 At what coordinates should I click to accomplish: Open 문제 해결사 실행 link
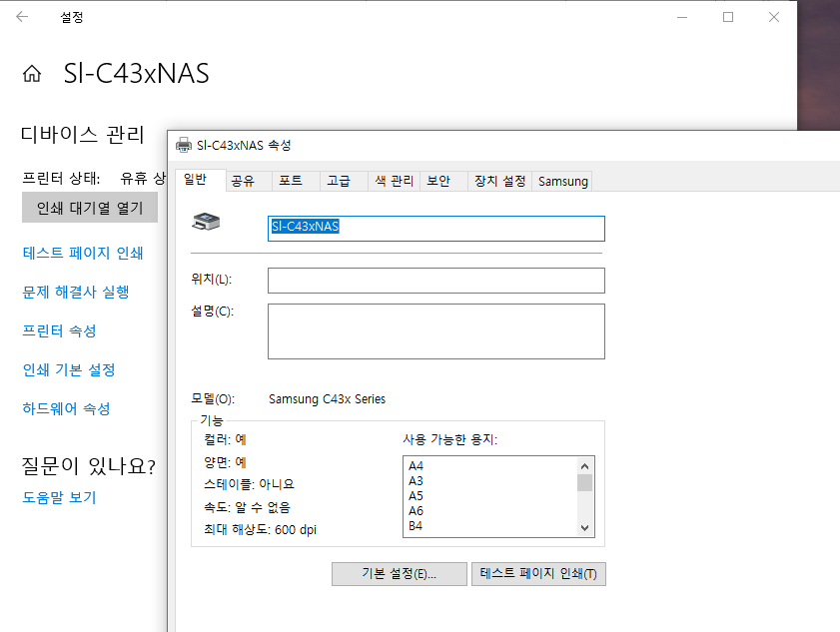pos(76,292)
